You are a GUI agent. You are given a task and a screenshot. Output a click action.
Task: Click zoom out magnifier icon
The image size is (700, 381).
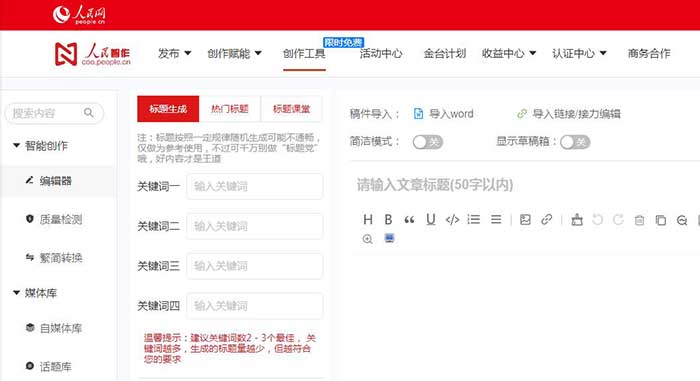coord(682,220)
